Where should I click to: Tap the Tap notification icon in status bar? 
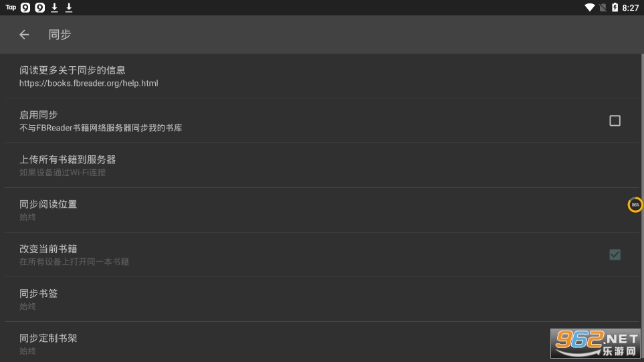(11, 7)
